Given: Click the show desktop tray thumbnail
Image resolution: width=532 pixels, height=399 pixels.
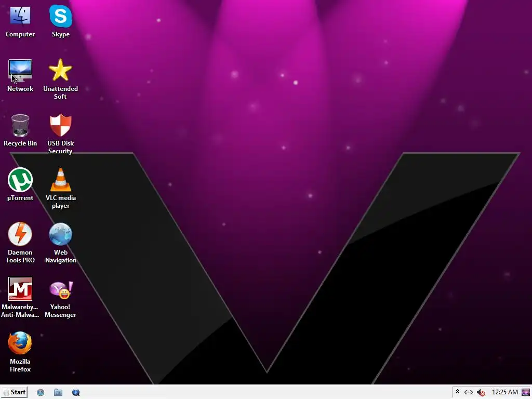Looking at the screenshot, I should [526, 393].
